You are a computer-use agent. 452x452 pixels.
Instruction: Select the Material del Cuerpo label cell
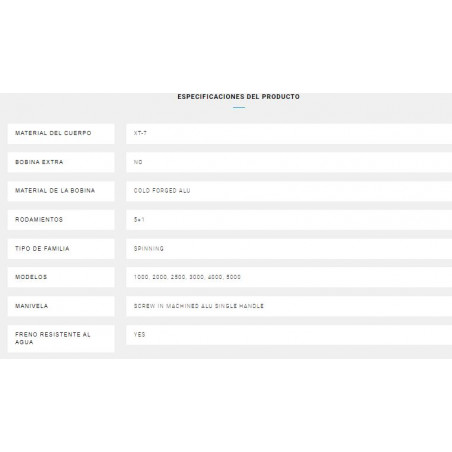tap(61, 134)
